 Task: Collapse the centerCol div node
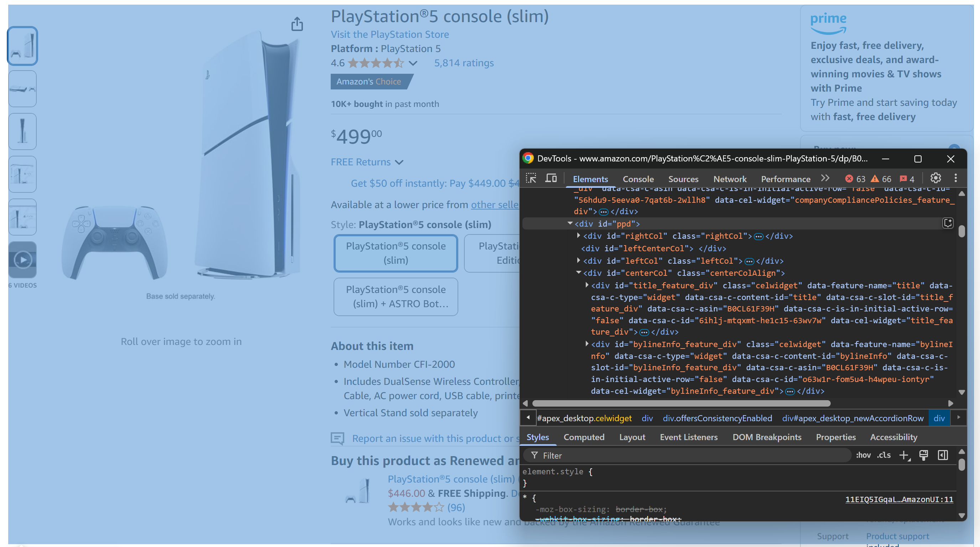pos(579,272)
